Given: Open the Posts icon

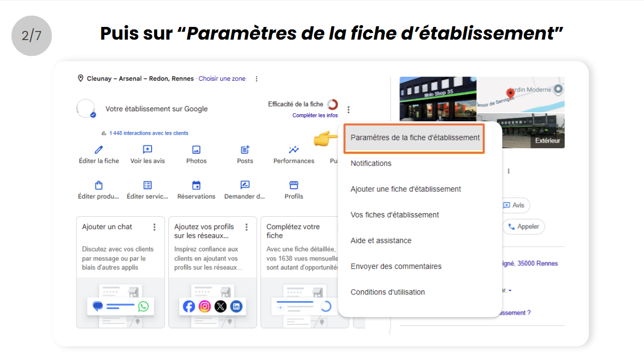Looking at the screenshot, I should pos(245,150).
